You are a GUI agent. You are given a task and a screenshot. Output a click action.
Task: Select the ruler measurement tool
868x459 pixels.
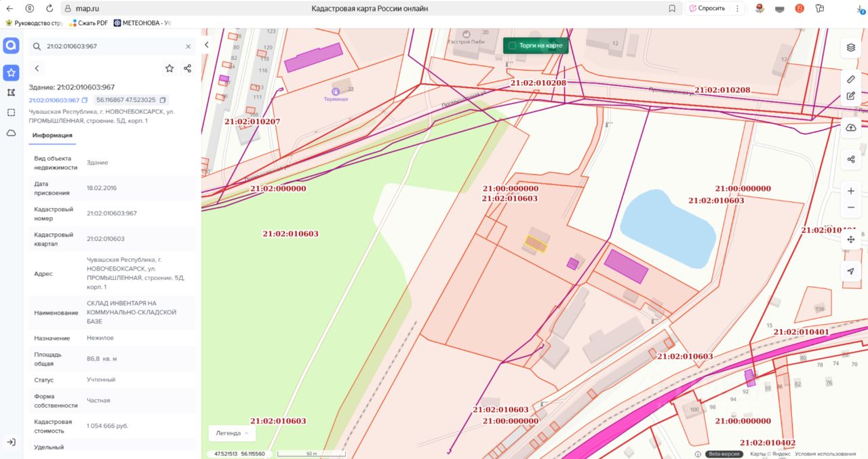851,79
